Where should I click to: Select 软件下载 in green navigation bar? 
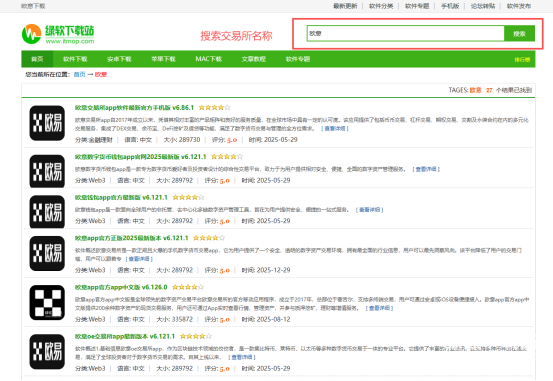(75, 59)
